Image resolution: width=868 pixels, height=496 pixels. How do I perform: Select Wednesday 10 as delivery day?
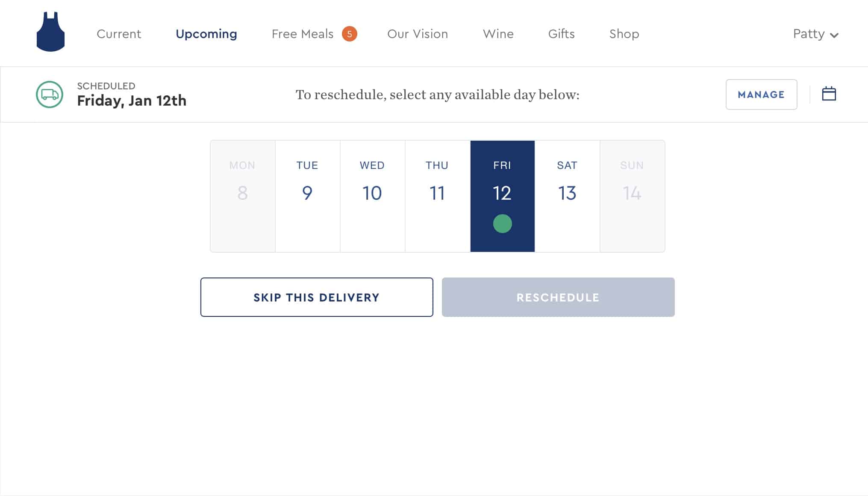pyautogui.click(x=372, y=196)
